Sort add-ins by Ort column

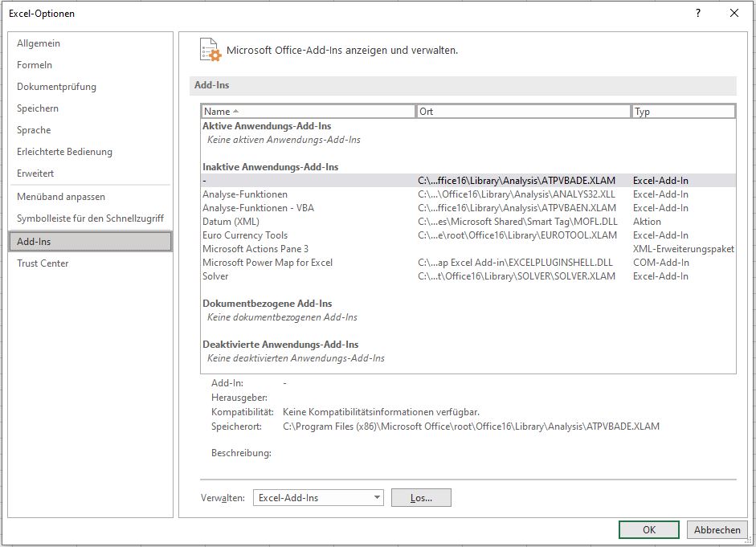click(x=523, y=112)
